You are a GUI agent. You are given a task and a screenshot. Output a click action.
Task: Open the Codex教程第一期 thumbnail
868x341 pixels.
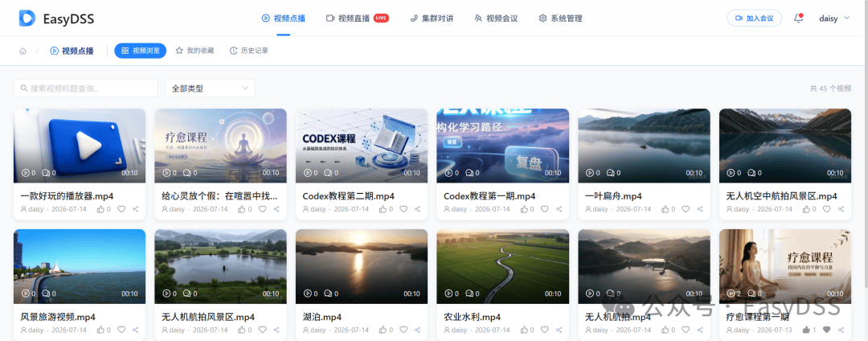[502, 146]
